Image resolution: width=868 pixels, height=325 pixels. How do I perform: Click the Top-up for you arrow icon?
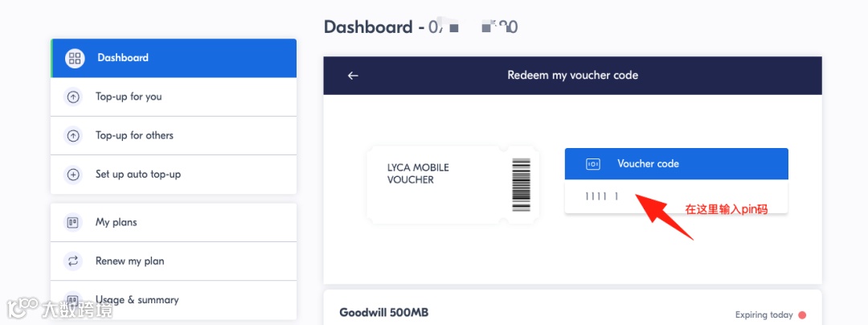point(73,97)
